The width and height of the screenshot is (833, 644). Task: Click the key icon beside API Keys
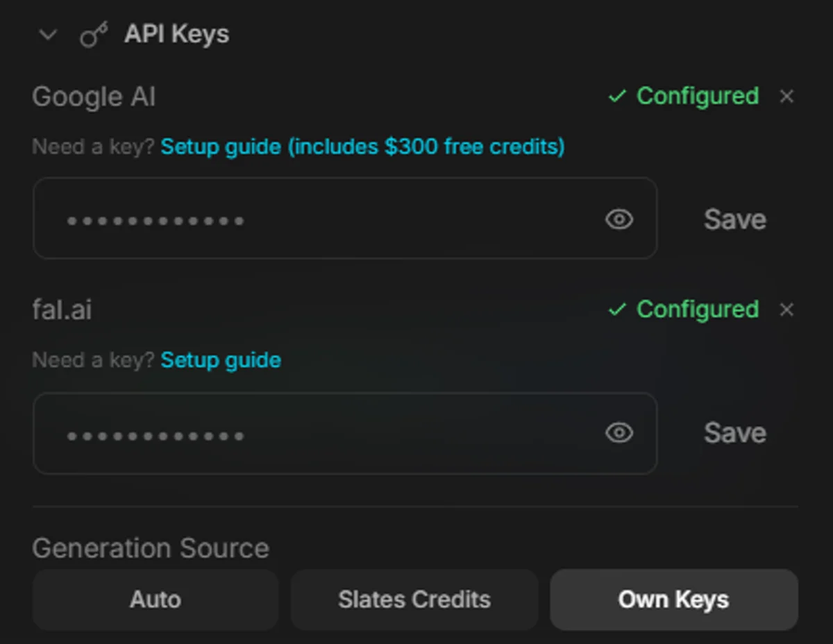point(94,35)
